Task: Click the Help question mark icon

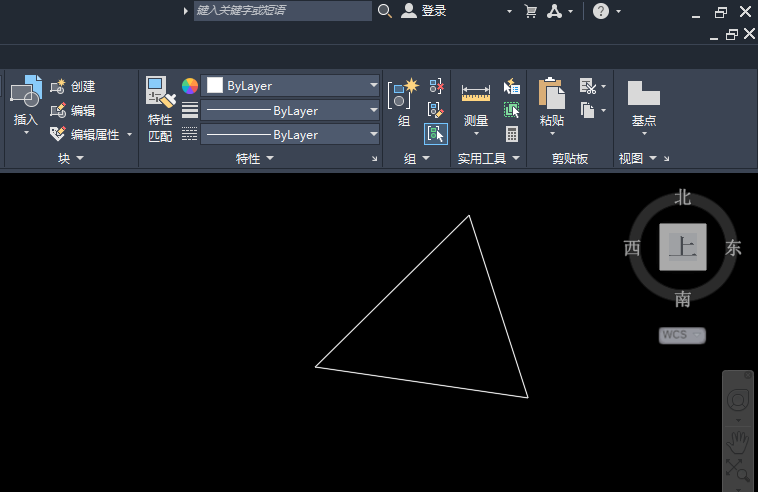Action: (601, 11)
